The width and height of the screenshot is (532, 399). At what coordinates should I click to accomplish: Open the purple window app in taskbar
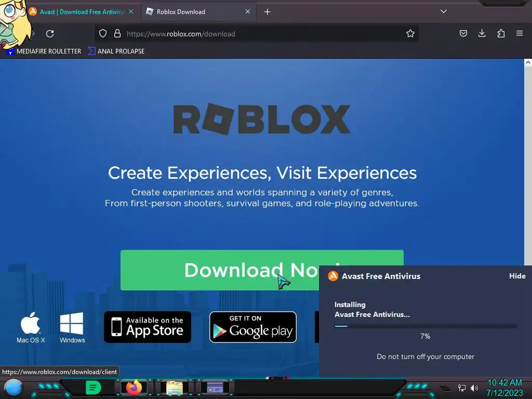[x=215, y=388]
